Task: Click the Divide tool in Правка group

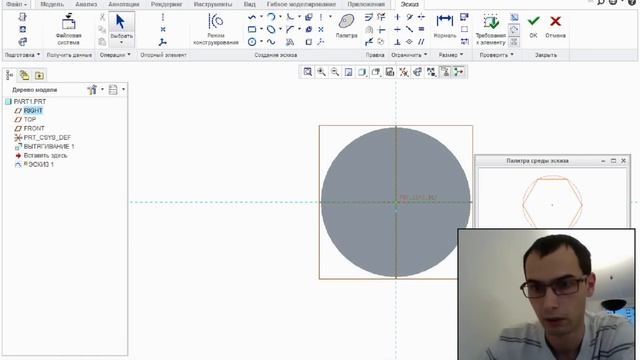Action: coord(369,42)
